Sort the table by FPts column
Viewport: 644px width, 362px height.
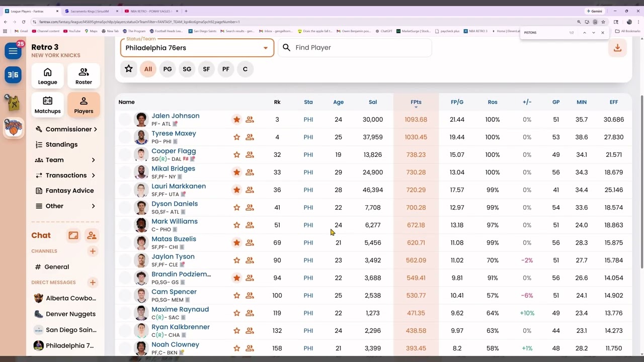tap(416, 102)
